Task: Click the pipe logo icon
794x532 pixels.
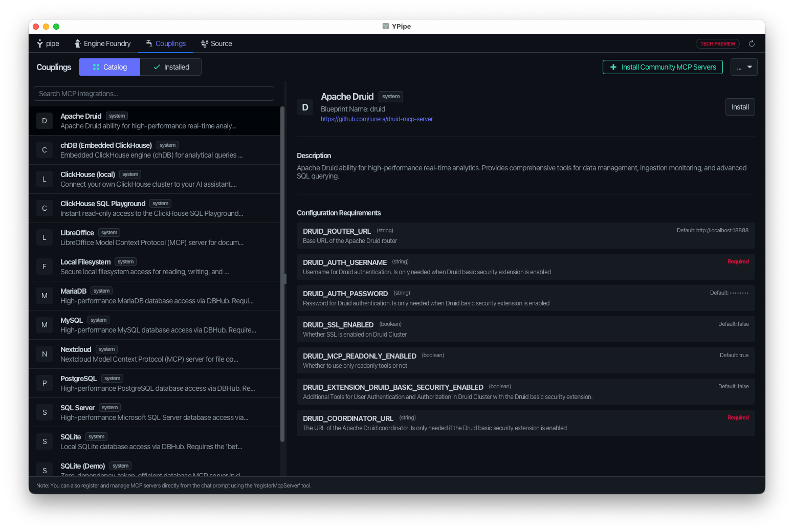Action: coord(40,43)
